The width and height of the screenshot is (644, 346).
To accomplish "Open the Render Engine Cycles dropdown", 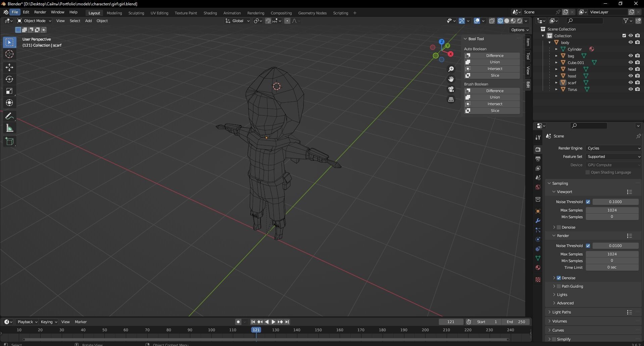I will tap(614, 148).
